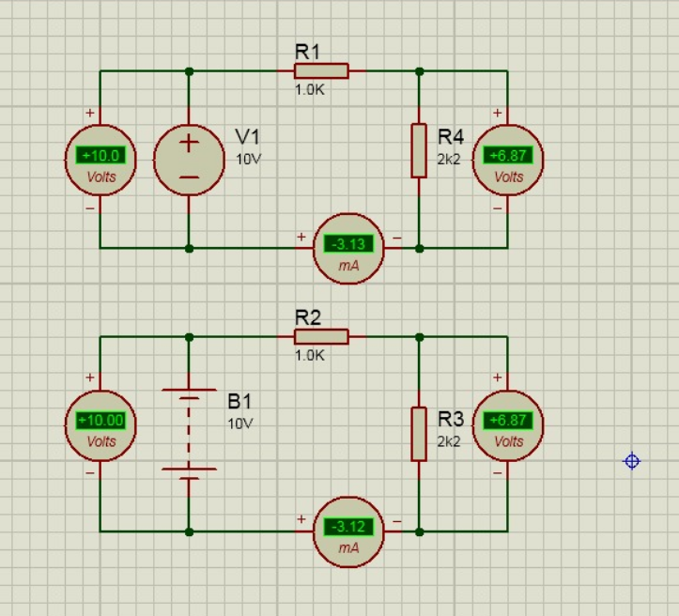679x616 pixels.
Task: Select resistor R1 body
Action: tap(321, 71)
